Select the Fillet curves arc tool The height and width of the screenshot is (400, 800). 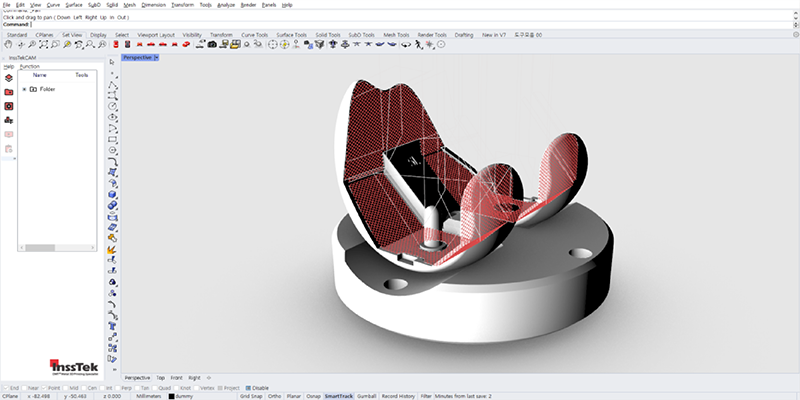tap(113, 162)
